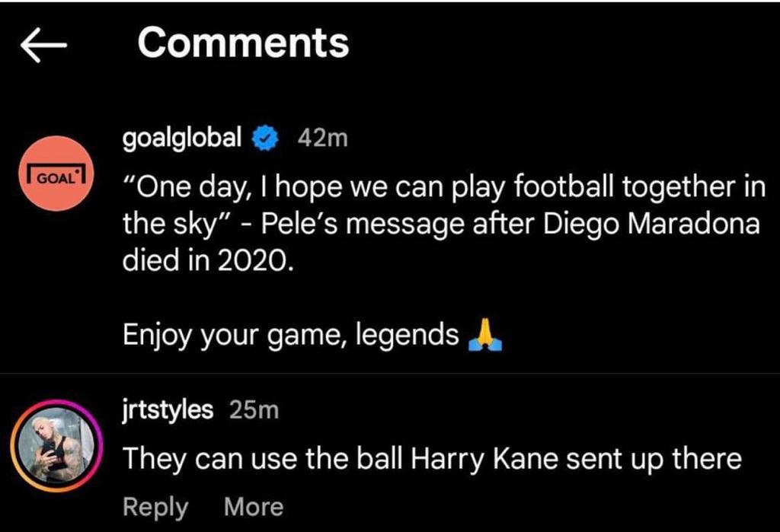Click "They can use the ball" text
Viewport: 780px width, 532px height.
click(264, 458)
